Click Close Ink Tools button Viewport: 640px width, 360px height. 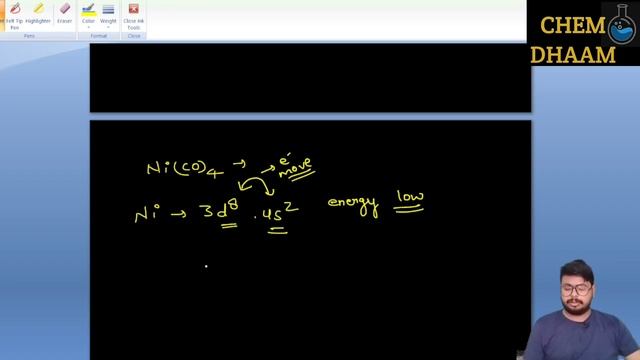[x=133, y=16]
